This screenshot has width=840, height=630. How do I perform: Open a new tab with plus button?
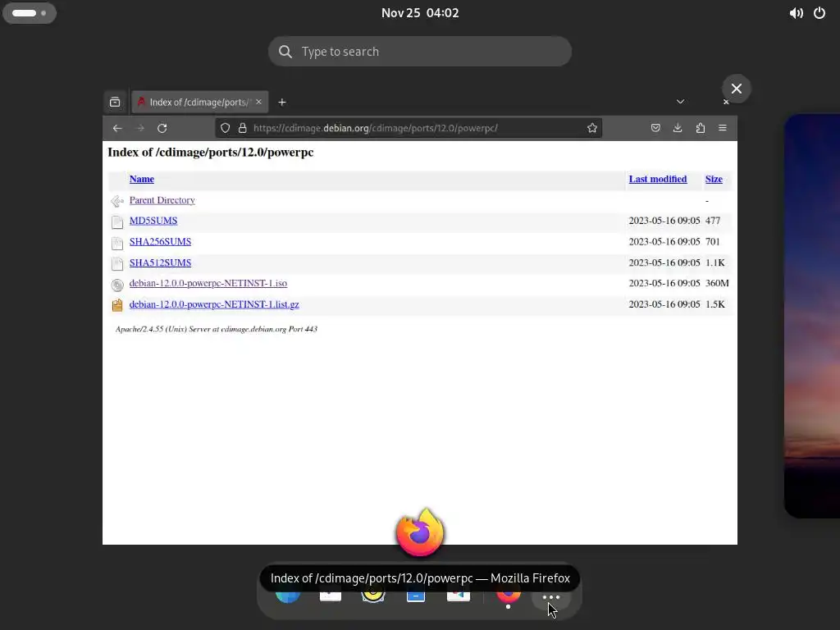(282, 102)
